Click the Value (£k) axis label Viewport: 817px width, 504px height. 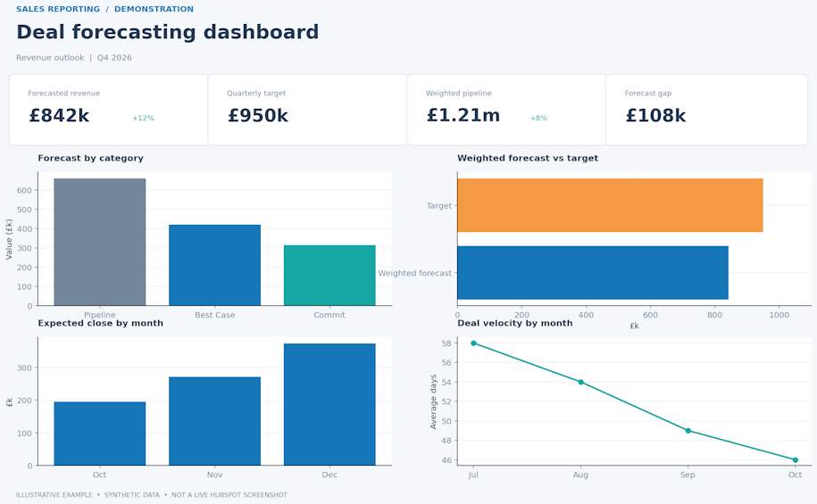tap(9, 239)
